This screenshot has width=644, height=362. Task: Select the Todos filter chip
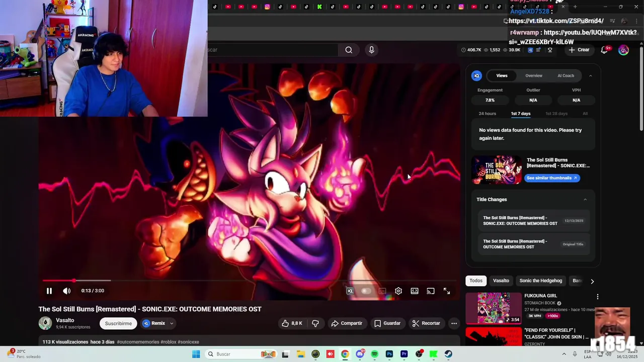pos(476,281)
